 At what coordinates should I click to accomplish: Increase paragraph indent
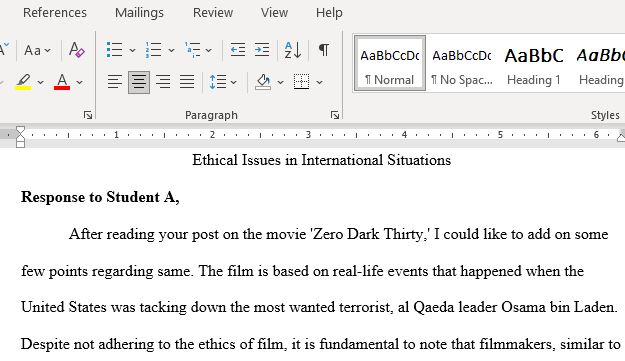[x=262, y=50]
